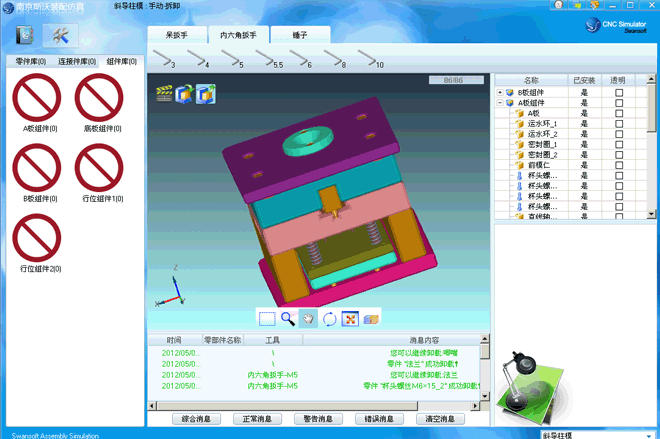Select the rectangle zoom-window tool
660x439 pixels.
[267, 319]
